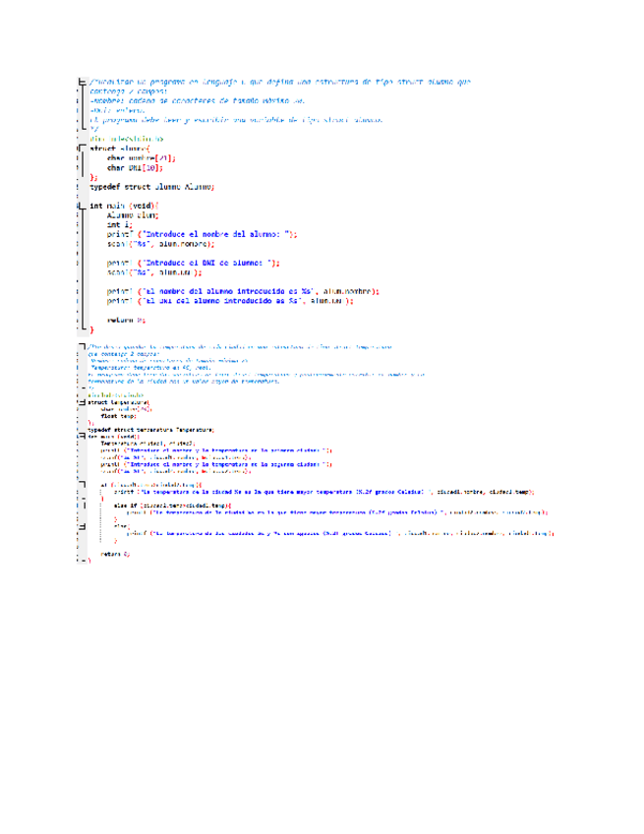Collapse the top comment block of first program

[x=82, y=81]
